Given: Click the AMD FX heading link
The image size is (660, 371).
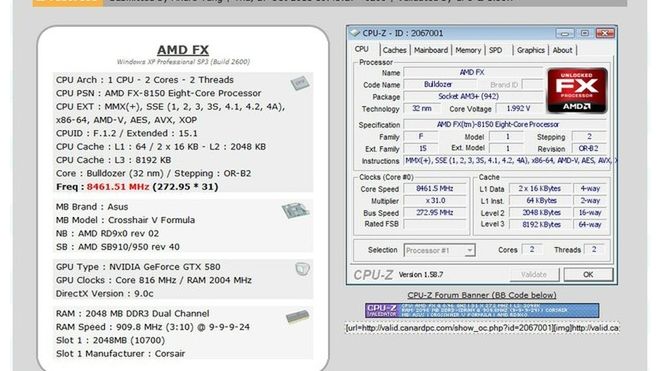Looking at the screenshot, I should [183, 50].
